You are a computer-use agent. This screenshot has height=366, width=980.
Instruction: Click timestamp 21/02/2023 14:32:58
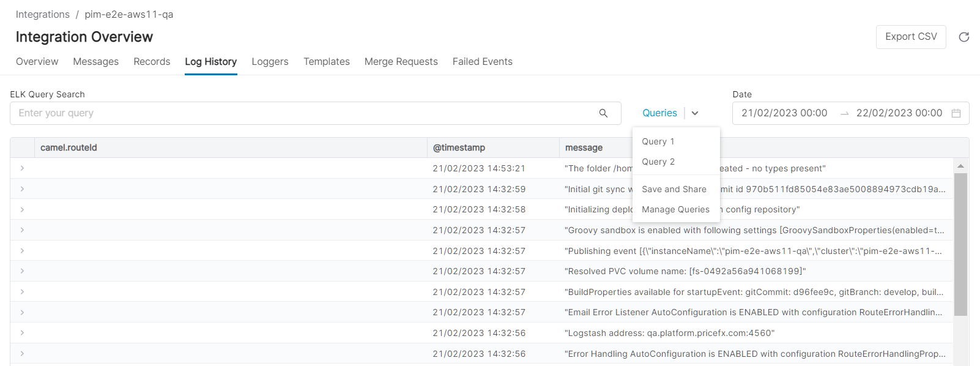coord(479,209)
